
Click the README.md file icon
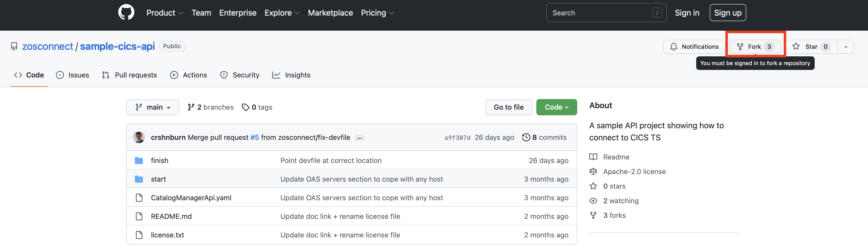point(139,216)
